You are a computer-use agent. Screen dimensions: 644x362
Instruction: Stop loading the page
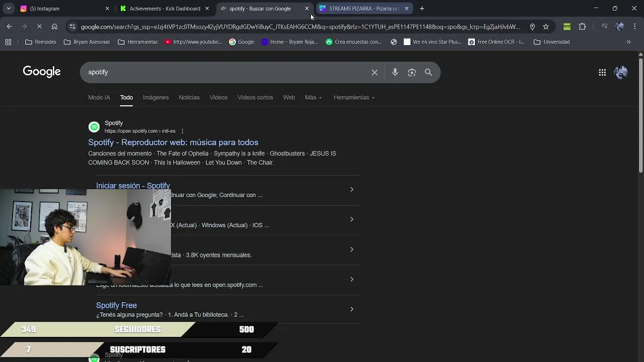pos(39,27)
